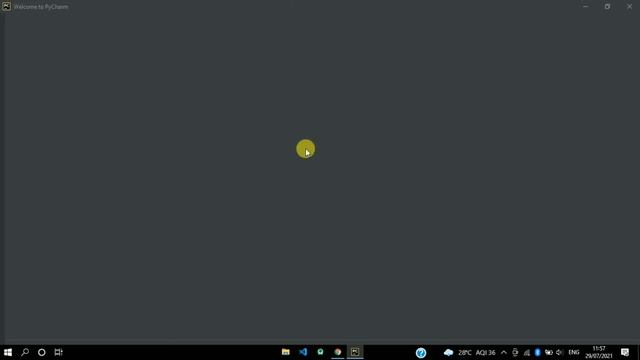Open Task View on taskbar
The width and height of the screenshot is (640, 360).
[58, 352]
